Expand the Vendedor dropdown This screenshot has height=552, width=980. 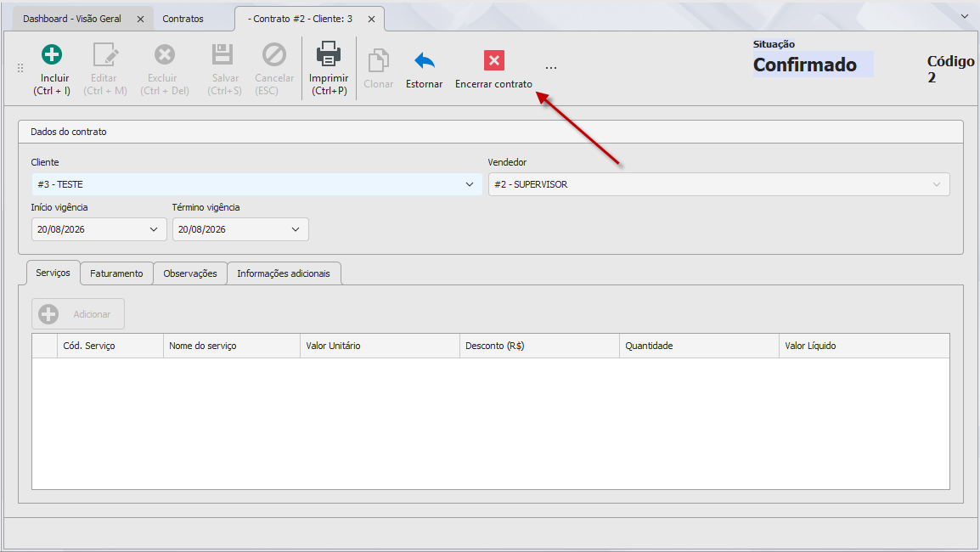click(x=936, y=184)
